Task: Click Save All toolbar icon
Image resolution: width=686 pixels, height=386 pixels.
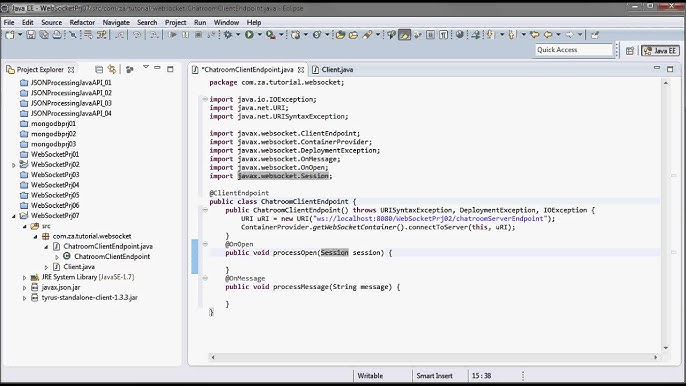Action: click(44, 35)
